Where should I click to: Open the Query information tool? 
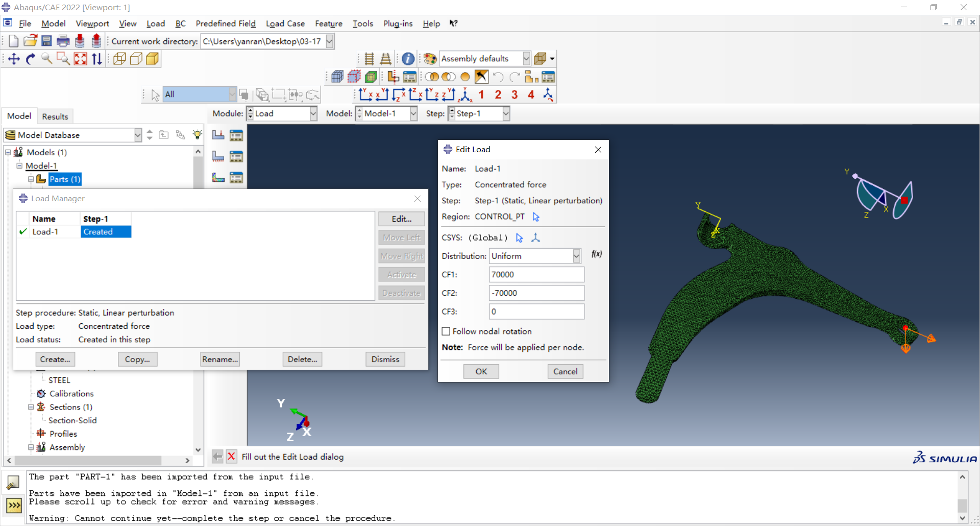point(408,59)
